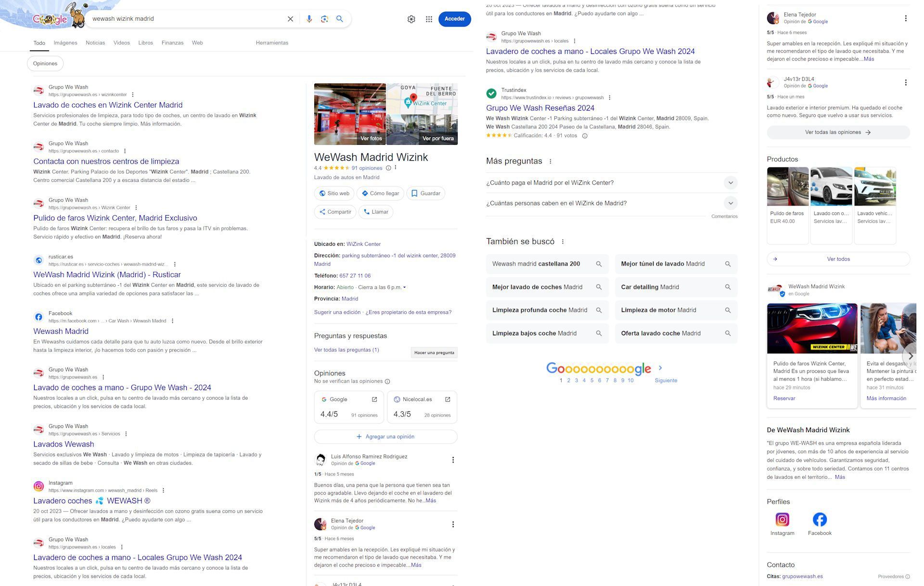Open the Finanzas tab

tap(172, 43)
